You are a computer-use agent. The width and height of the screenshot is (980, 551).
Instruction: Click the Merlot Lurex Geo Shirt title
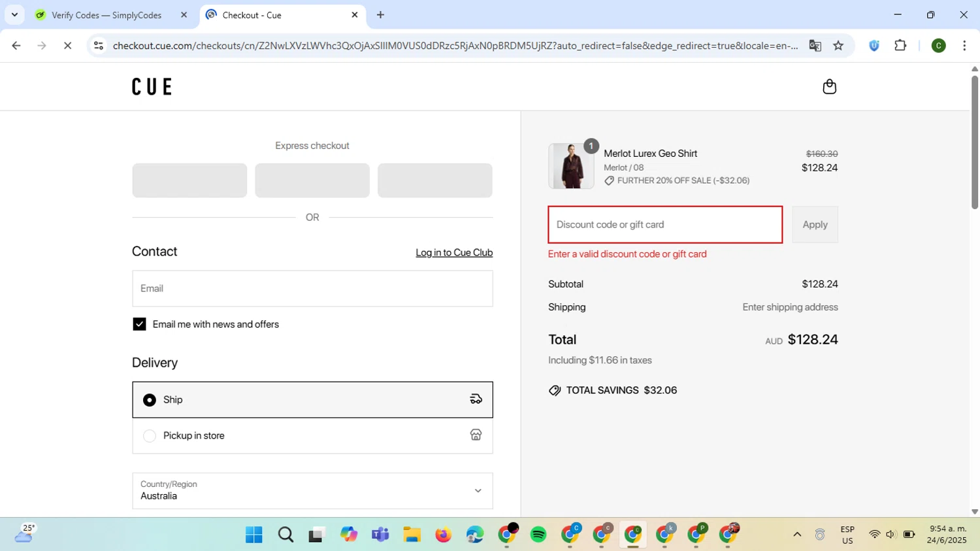coord(650,154)
